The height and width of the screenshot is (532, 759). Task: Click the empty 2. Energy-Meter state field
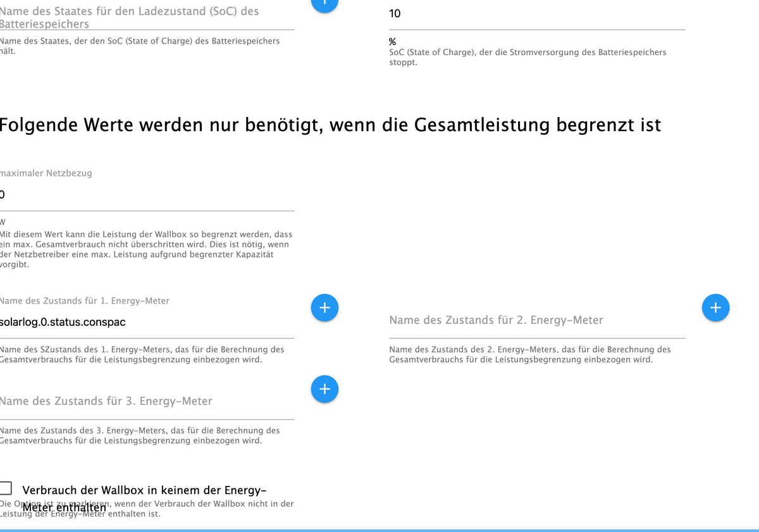pos(537,321)
